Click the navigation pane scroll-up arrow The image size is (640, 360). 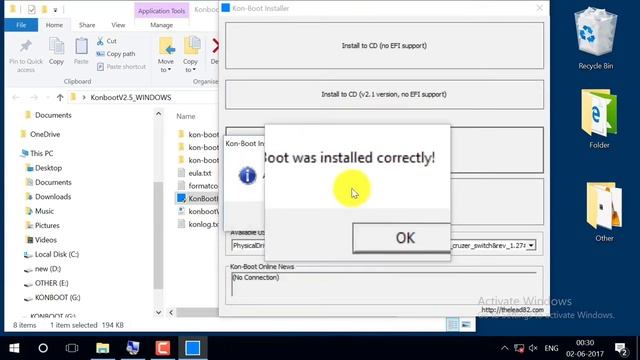pyautogui.click(x=158, y=114)
